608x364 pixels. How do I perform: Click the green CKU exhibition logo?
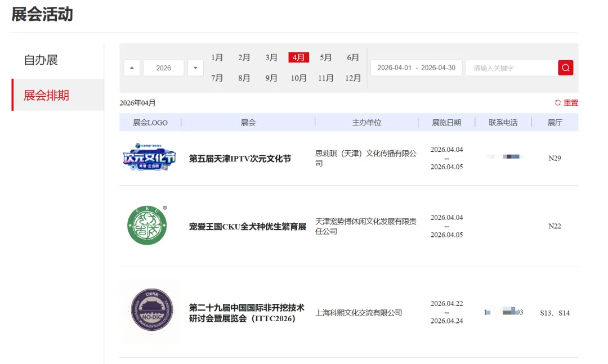(147, 225)
